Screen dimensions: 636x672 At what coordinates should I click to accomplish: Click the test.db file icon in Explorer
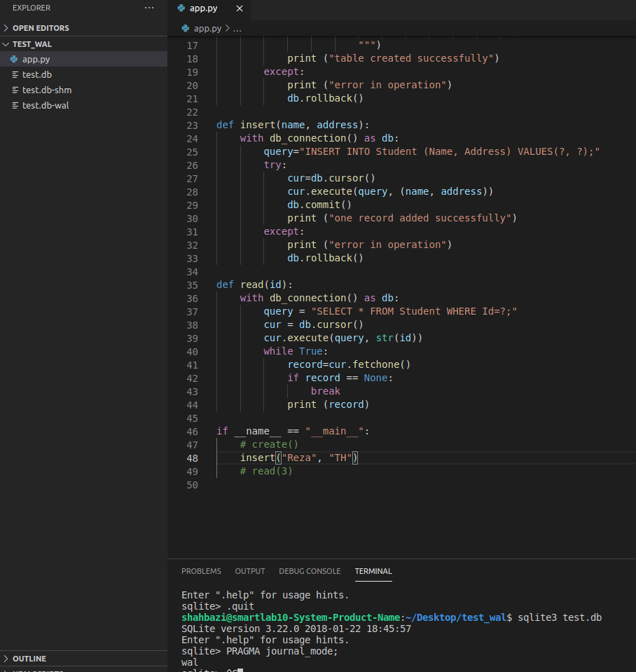click(x=15, y=75)
